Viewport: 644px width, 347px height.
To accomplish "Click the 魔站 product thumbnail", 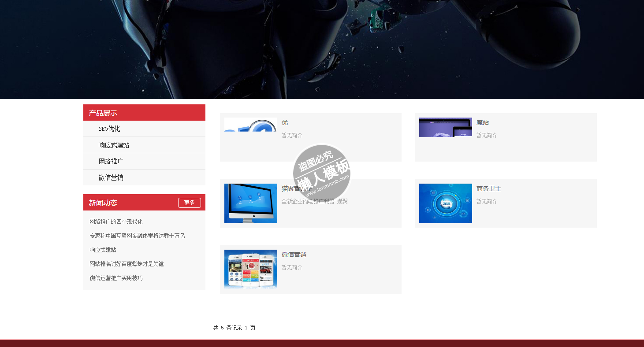I will click(x=445, y=127).
